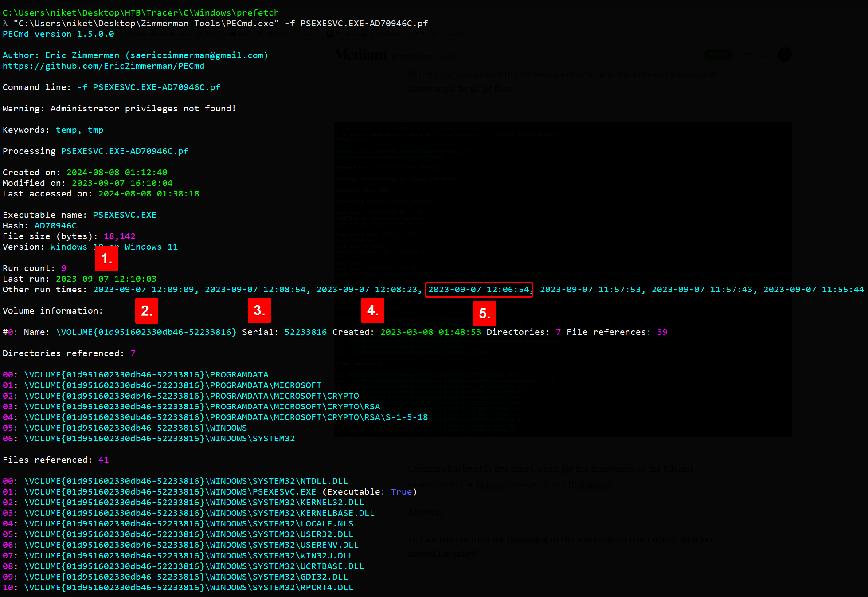The height and width of the screenshot is (597, 868).
Task: Click the 'Volume information:' heading
Action: [53, 311]
